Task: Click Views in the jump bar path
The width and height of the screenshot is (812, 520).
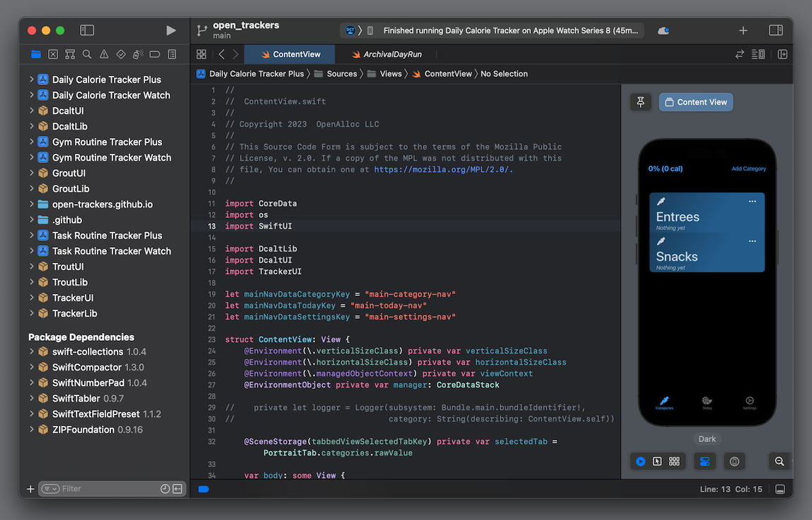Action: click(x=390, y=74)
